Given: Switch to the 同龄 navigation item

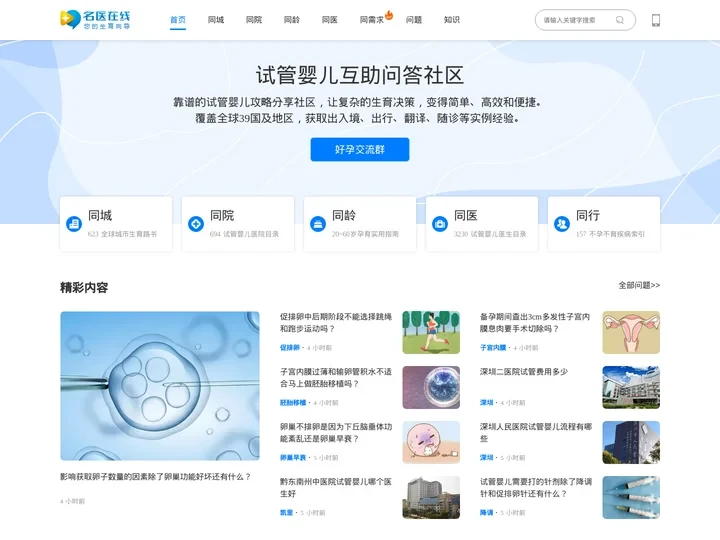Looking at the screenshot, I should 292,20.
